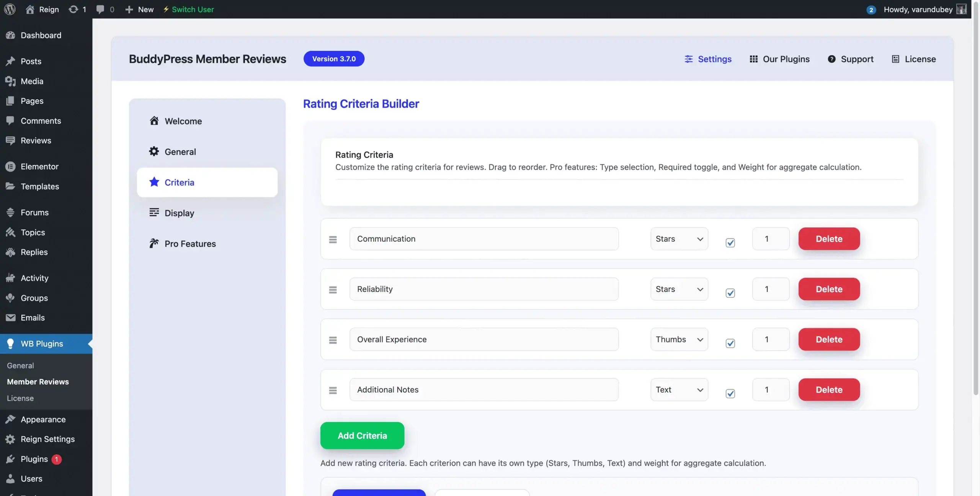Image resolution: width=980 pixels, height=496 pixels.
Task: Open the comments bubble icon in admin bar
Action: coord(100,9)
